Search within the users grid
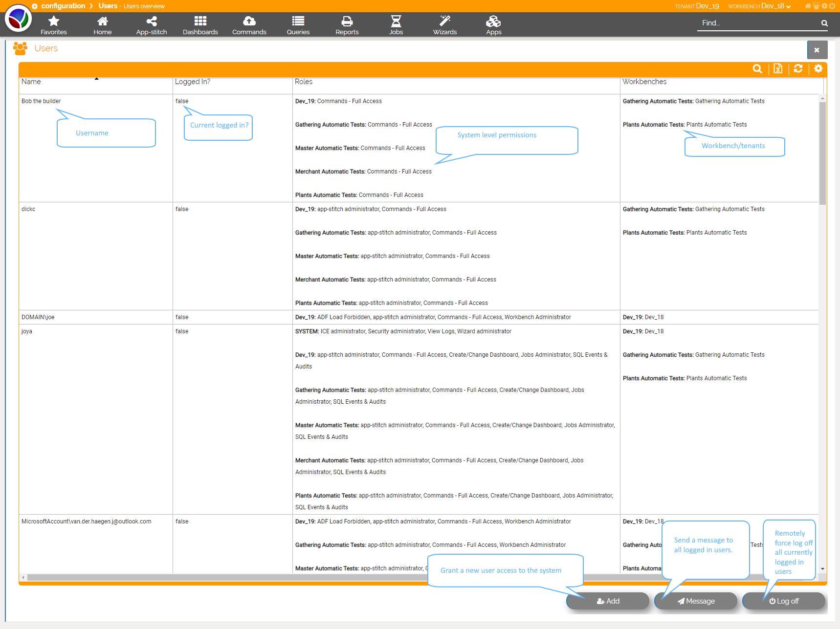 [757, 69]
